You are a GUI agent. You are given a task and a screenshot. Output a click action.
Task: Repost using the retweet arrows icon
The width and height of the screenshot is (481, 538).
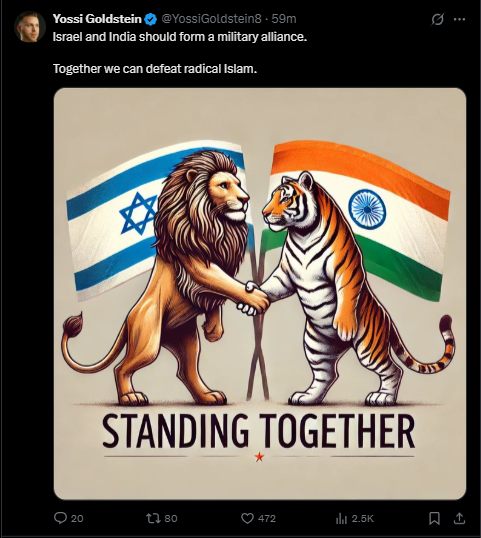(x=152, y=518)
